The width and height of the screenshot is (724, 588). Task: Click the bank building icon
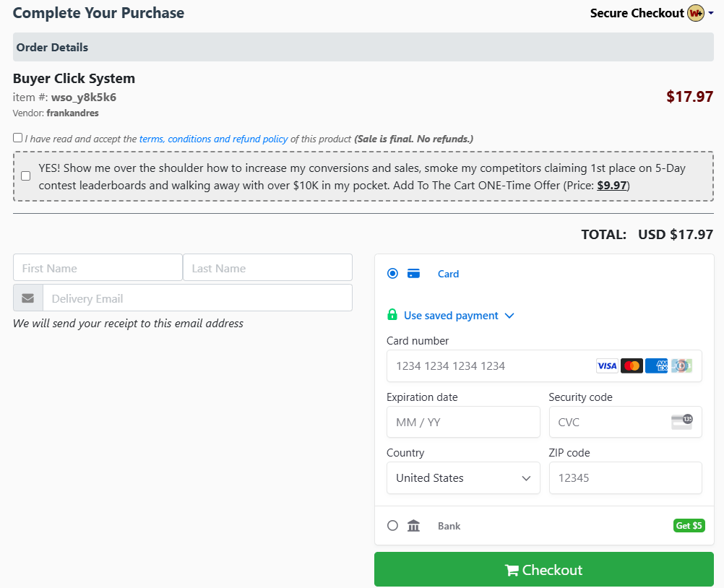pos(414,526)
